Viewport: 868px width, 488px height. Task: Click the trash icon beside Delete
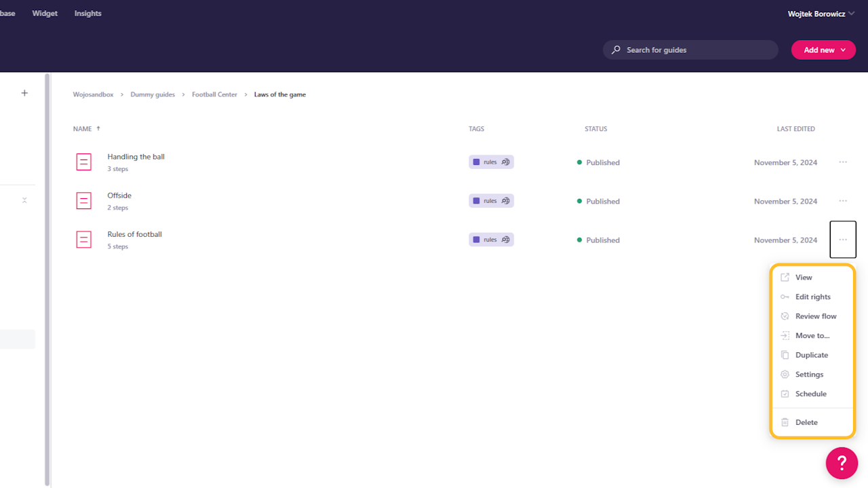pos(785,422)
